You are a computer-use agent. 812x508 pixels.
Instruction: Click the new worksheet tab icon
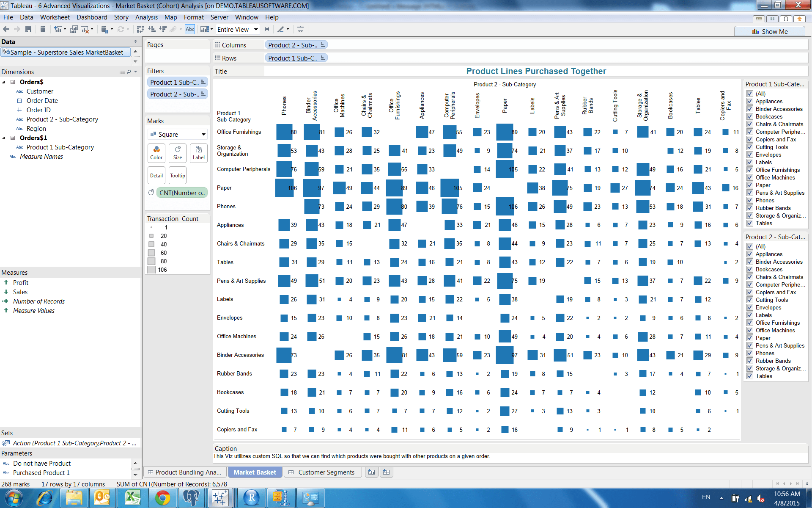(x=371, y=472)
